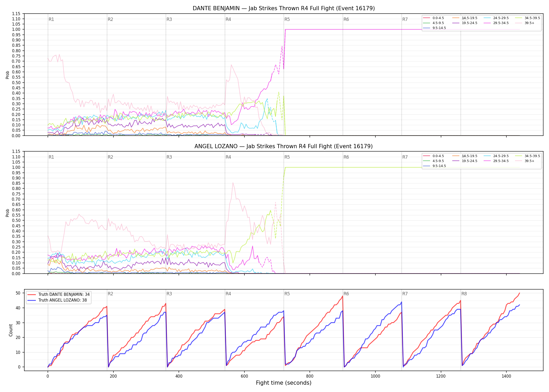Click the R1 round marker in the Dante Benjamin chart
The image size is (549, 392).
click(x=51, y=19)
